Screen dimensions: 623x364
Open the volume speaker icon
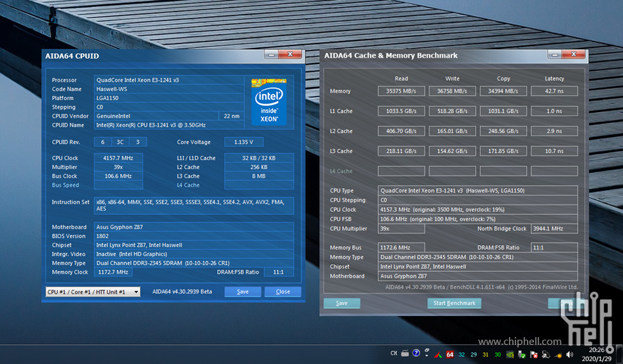click(x=570, y=354)
